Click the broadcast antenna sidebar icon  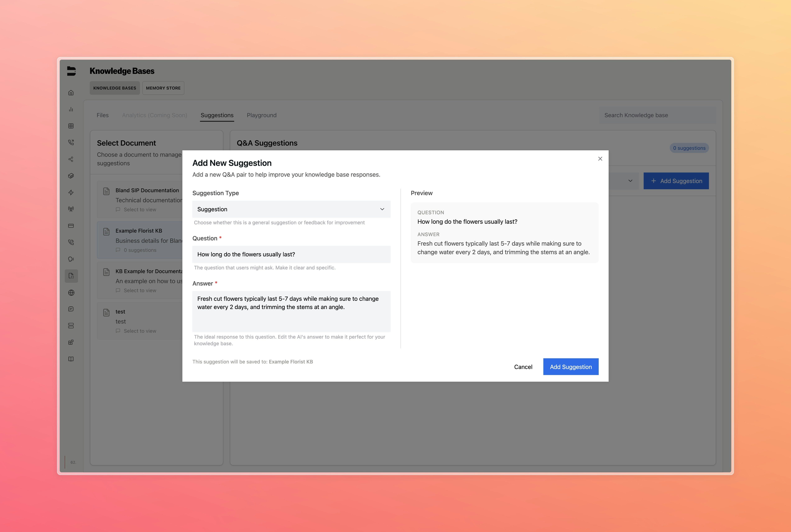point(71,209)
